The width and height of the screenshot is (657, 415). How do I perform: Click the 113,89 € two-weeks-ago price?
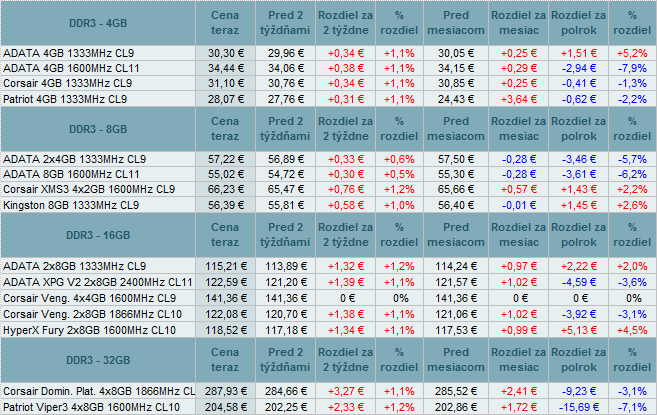pyautogui.click(x=285, y=266)
